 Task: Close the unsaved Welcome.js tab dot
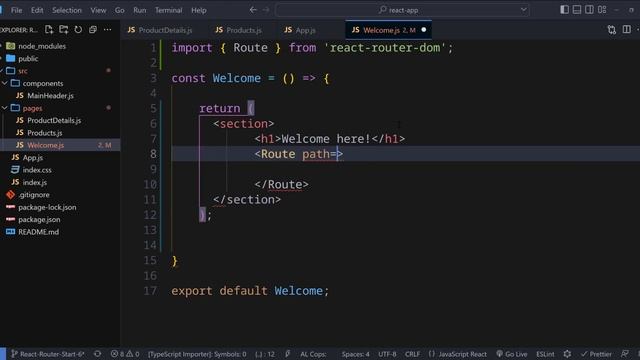424,30
